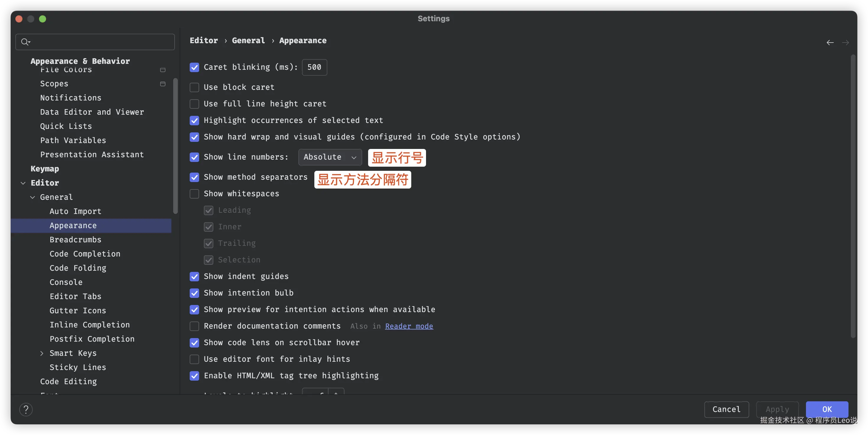Open Inline Completion settings
868x435 pixels.
tap(89, 324)
